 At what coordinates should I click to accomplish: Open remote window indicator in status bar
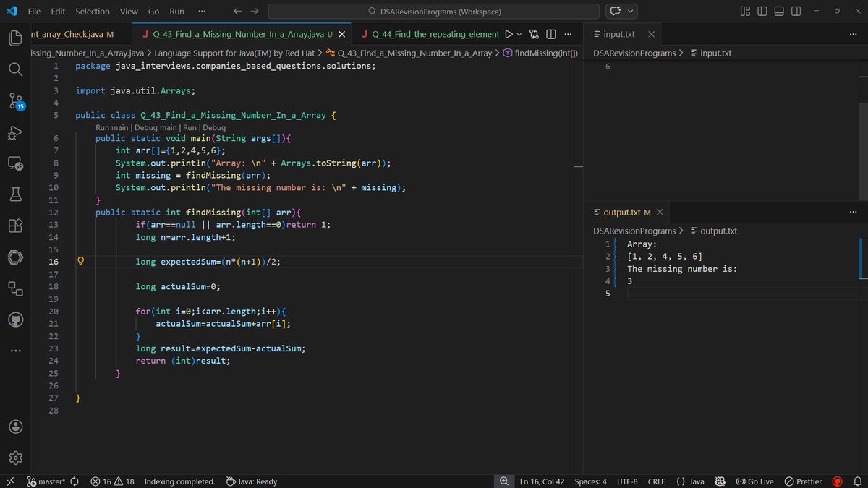[x=10, y=481]
